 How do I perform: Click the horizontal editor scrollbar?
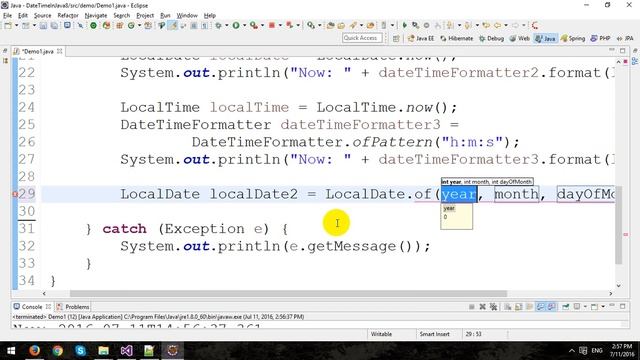[x=288, y=293]
